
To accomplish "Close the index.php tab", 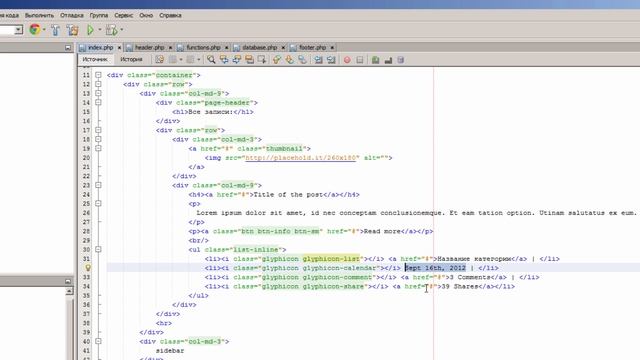I will coord(119,48).
